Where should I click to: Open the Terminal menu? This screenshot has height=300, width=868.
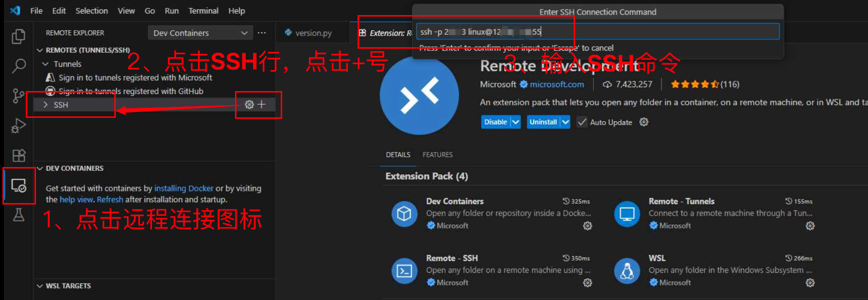(203, 11)
